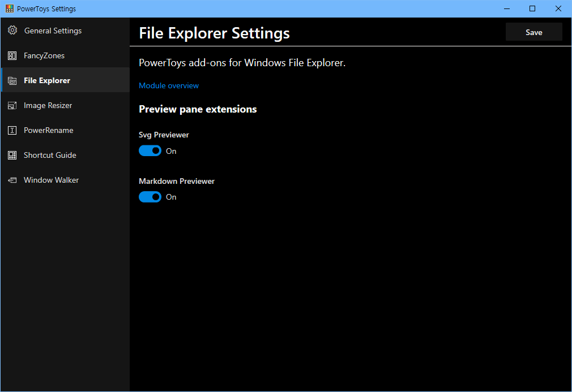The width and height of the screenshot is (572, 392).
Task: Minimize the PowerToys Settings window
Action: point(507,8)
